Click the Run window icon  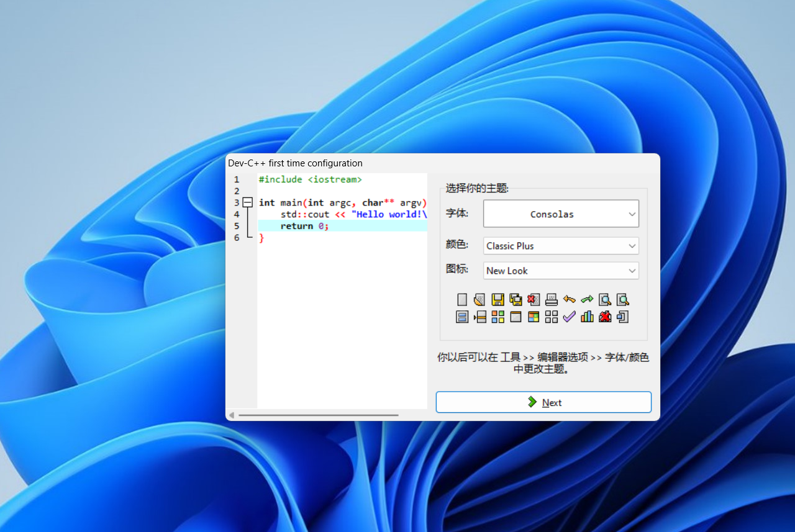[516, 317]
